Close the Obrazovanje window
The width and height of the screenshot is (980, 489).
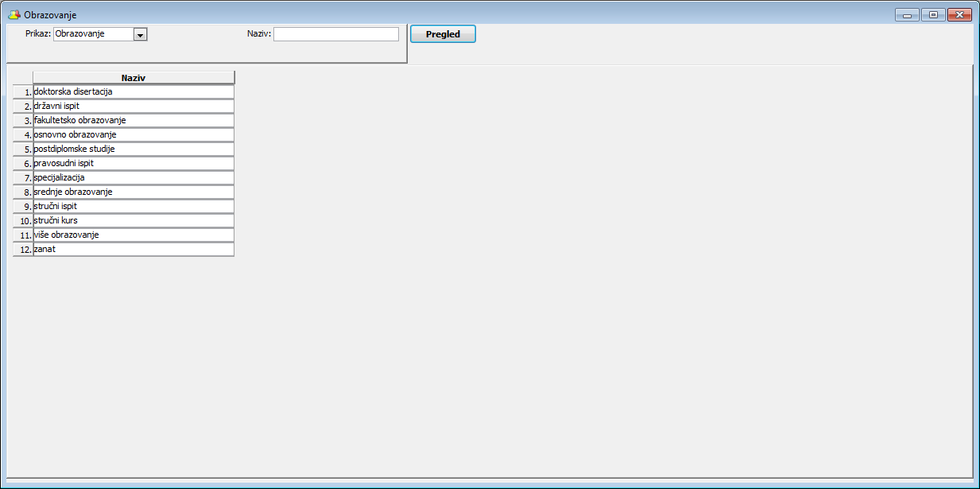959,14
